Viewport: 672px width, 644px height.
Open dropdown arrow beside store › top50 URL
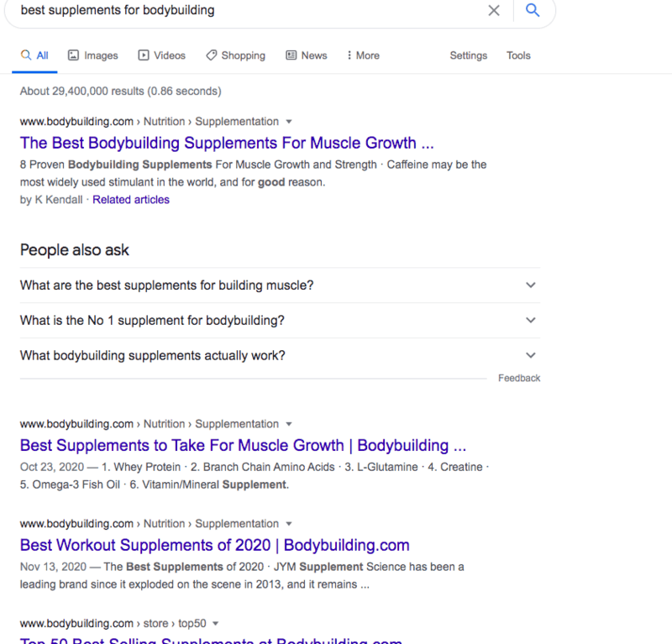pos(216,624)
